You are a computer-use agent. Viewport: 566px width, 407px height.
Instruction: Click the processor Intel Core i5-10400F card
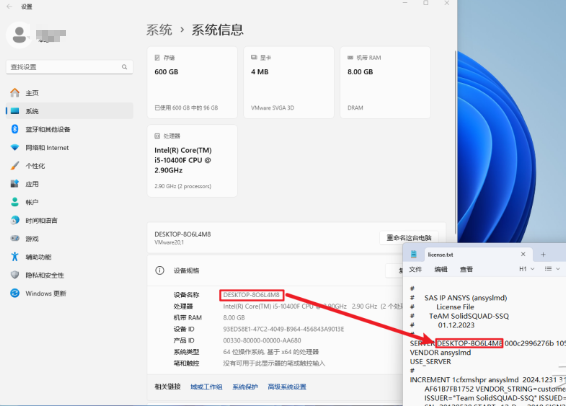pos(192,161)
